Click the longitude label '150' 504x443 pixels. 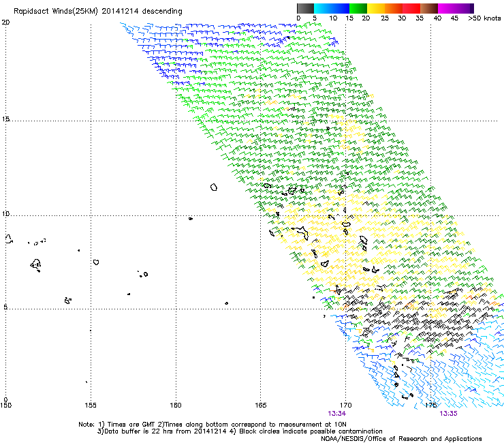5,405
